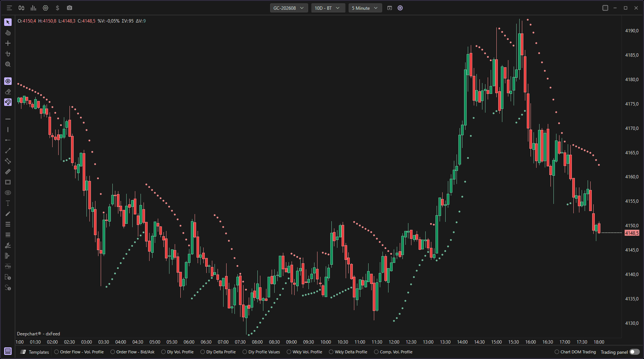
Task: Click the 4190,0 price axis label
Action: click(x=632, y=31)
